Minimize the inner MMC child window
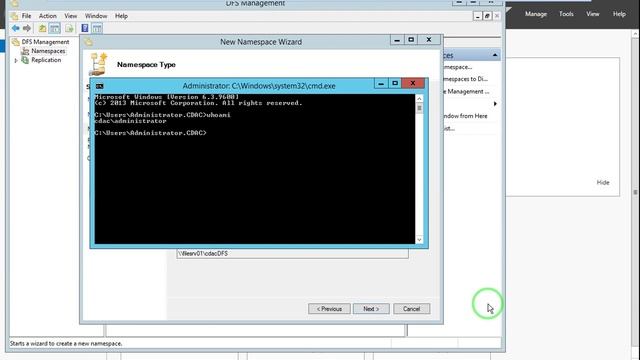The width and height of the screenshot is (640, 360). pyautogui.click(x=478, y=16)
